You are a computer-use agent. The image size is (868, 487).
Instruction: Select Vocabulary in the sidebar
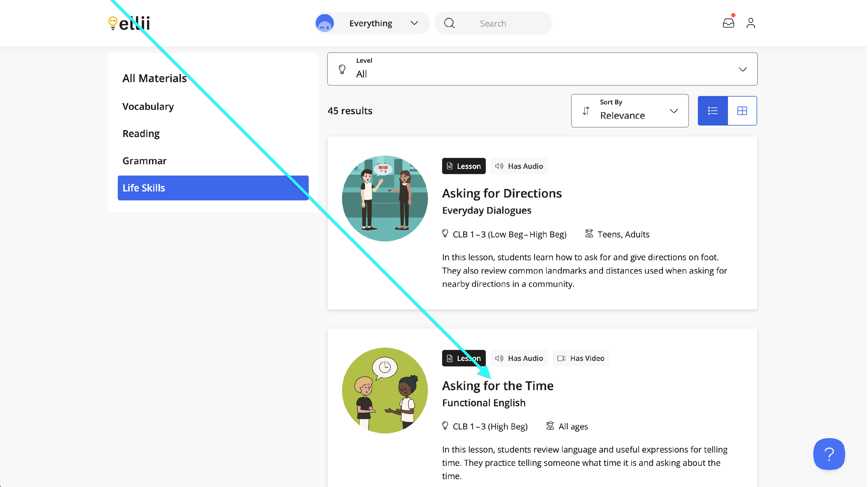coord(148,106)
